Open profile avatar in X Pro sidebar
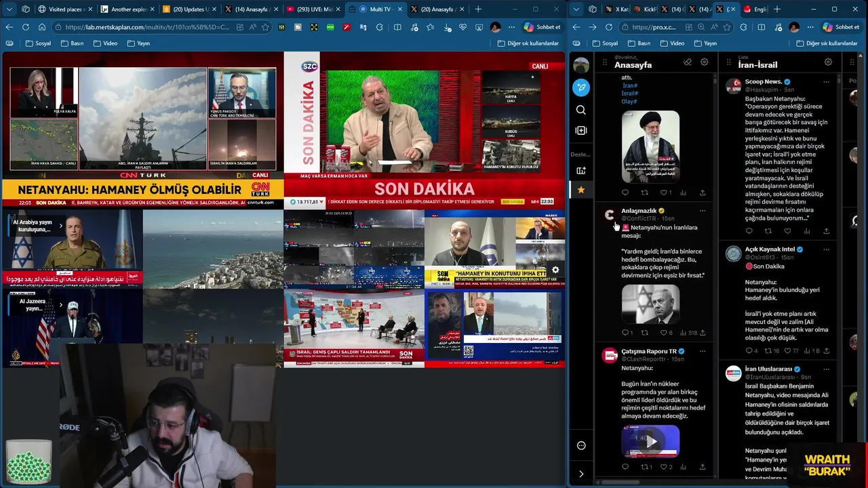Viewport: 868px width, 488px height. [x=581, y=65]
